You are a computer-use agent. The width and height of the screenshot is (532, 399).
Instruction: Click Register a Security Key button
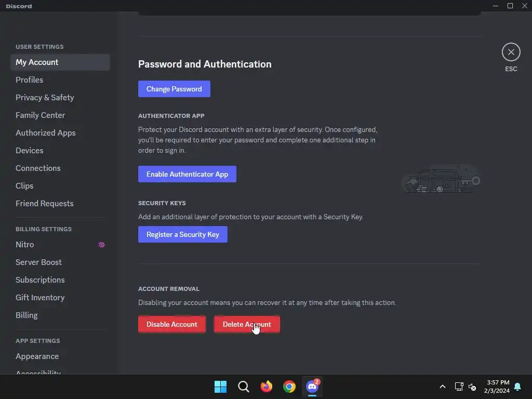click(x=182, y=234)
